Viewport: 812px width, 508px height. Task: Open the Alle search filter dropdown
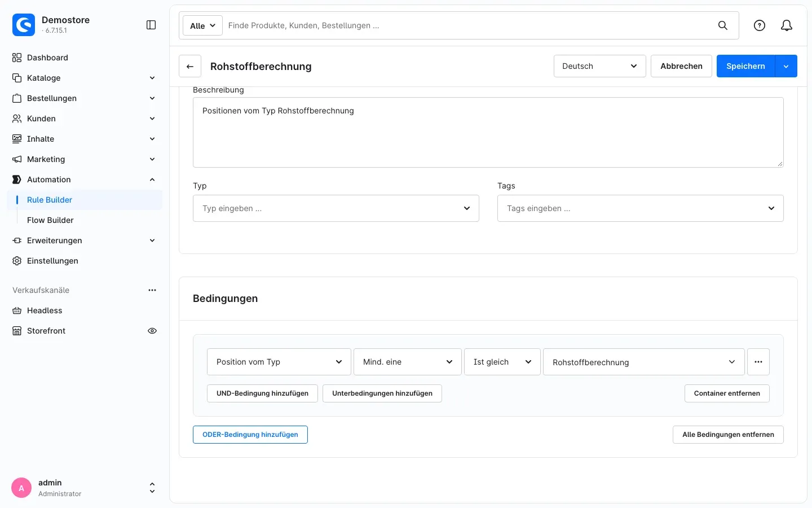coord(202,25)
